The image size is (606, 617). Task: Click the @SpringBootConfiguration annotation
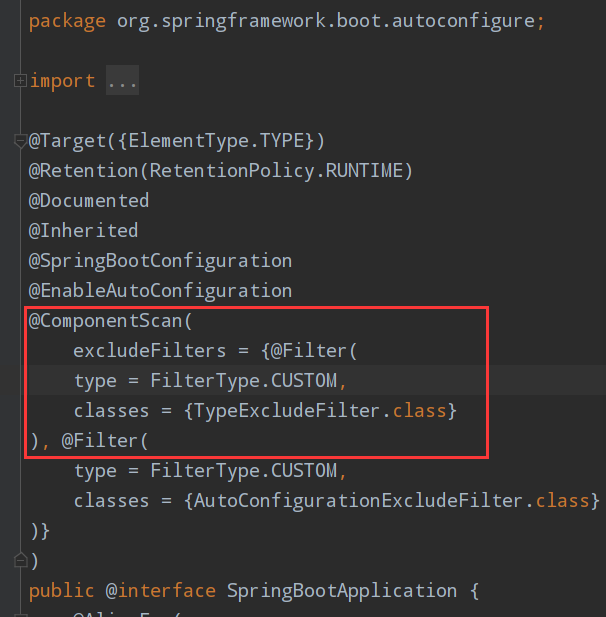click(x=161, y=261)
